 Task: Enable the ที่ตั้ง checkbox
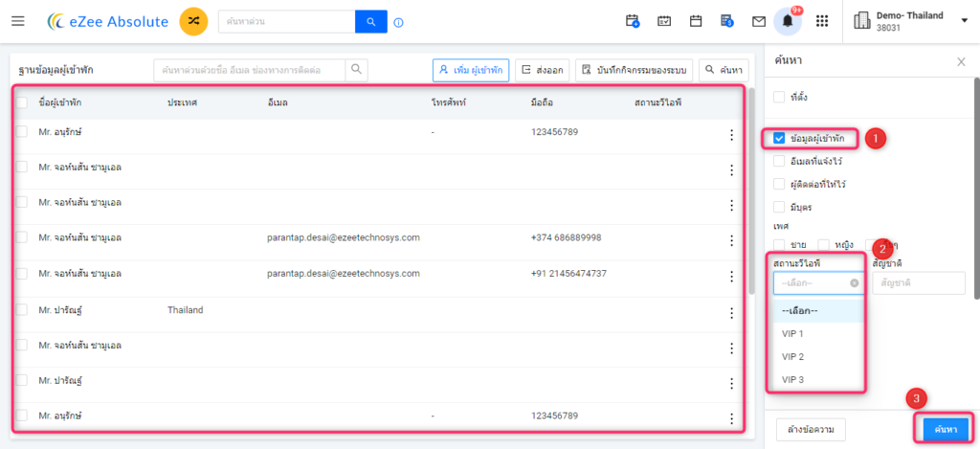(779, 97)
